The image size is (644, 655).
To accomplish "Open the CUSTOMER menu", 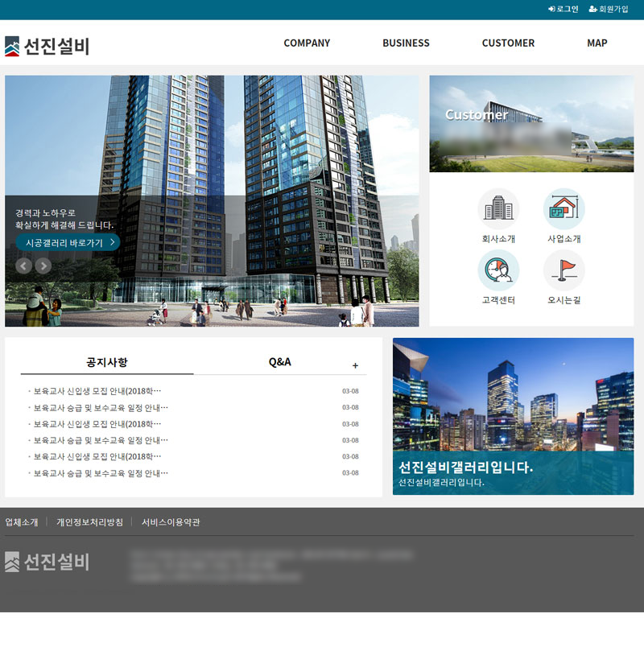I will [x=508, y=43].
